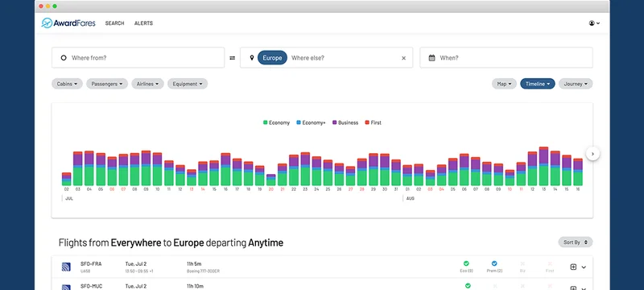Select the Jul 09 bar in timeline

[146, 168]
